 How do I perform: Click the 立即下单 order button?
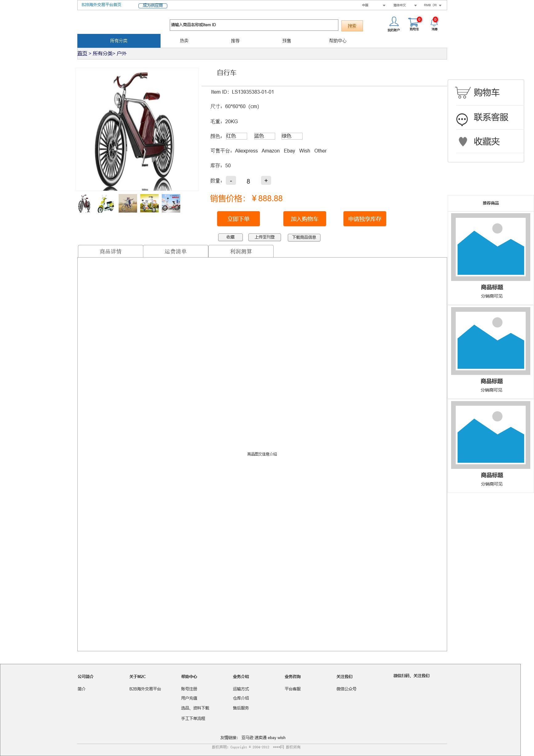coord(238,219)
